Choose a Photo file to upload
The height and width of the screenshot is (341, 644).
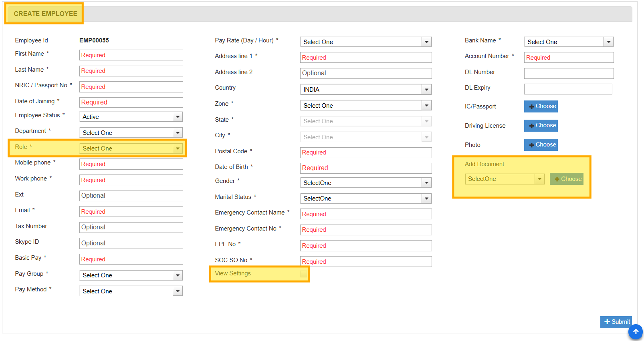click(541, 145)
